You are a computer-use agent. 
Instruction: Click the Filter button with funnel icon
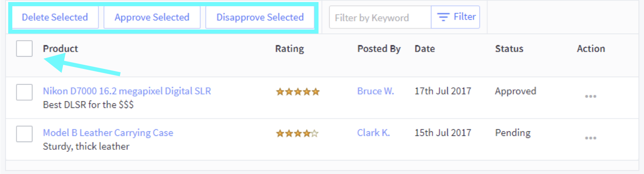(456, 17)
